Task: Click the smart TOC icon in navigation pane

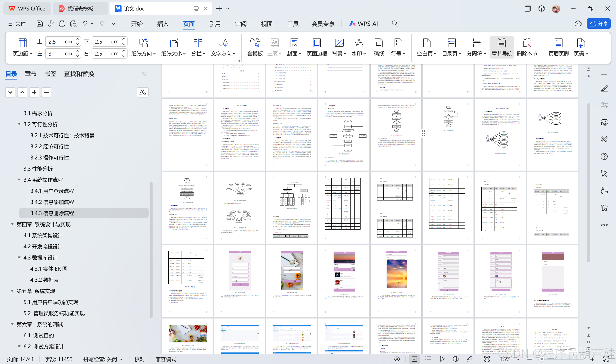Action: pyautogui.click(x=143, y=92)
